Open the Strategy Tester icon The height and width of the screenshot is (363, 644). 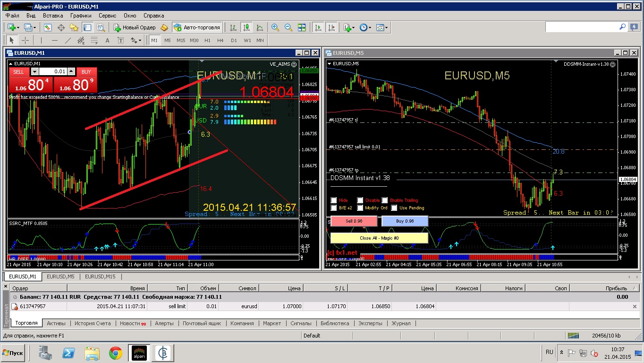[x=101, y=27]
